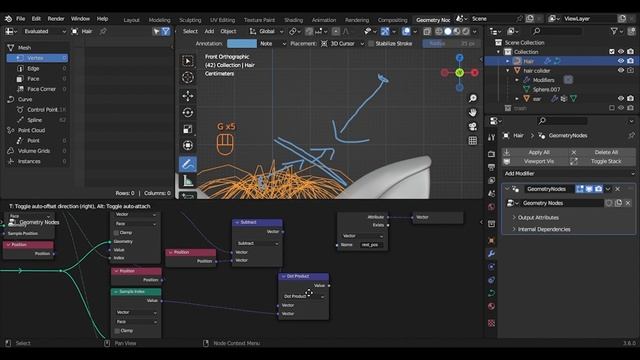Open the File menu
This screenshot has height=360, width=640.
20,19
